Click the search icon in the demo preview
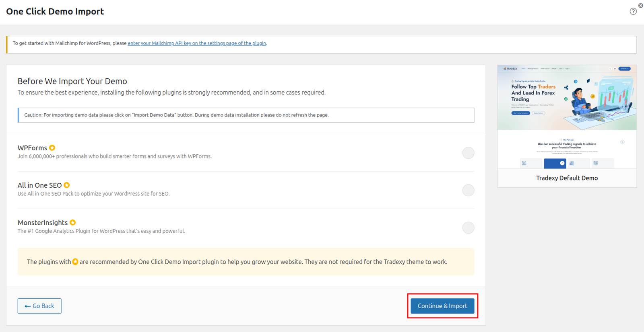The height and width of the screenshot is (332, 644). pos(610,69)
